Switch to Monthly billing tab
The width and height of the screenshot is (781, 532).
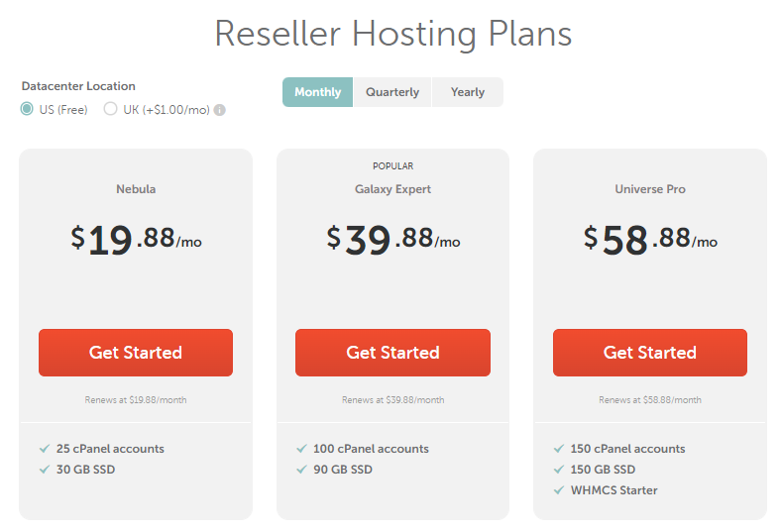click(x=317, y=92)
